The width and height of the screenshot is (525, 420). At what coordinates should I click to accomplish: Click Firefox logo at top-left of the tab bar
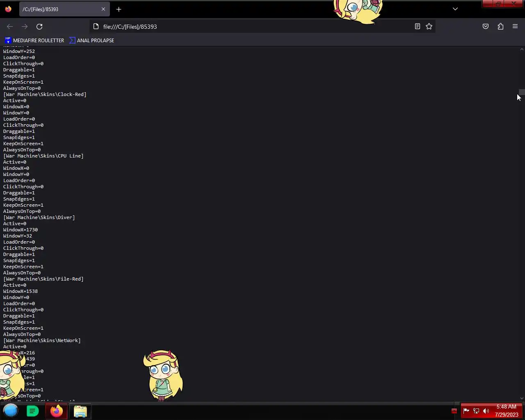[x=8, y=9]
